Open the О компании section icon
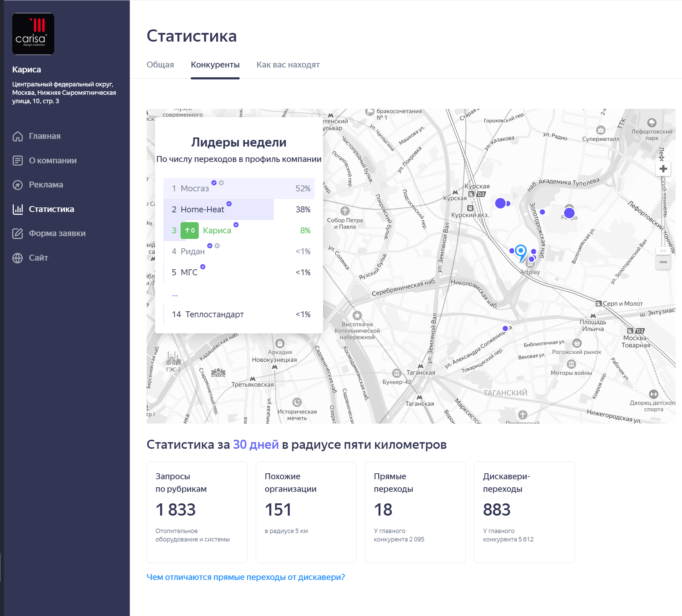 click(17, 161)
